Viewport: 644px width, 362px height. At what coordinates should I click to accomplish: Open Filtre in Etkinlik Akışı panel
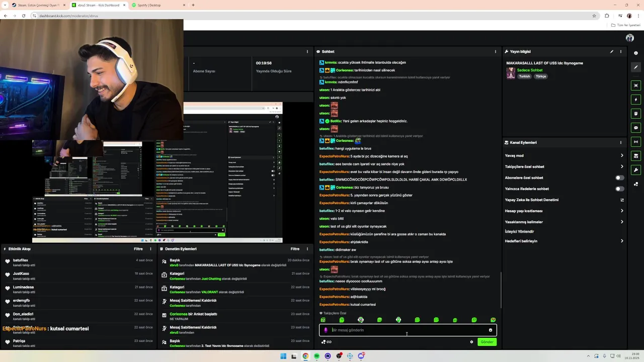pyautogui.click(x=138, y=249)
